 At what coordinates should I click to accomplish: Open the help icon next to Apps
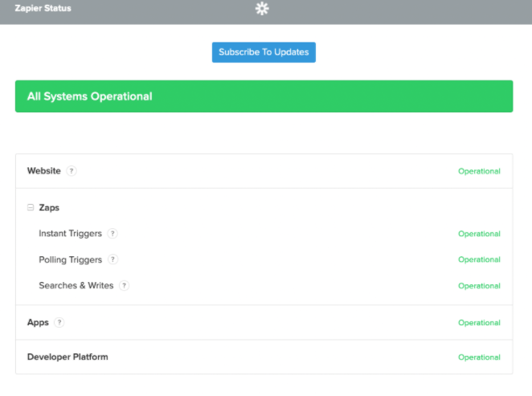pyautogui.click(x=59, y=322)
